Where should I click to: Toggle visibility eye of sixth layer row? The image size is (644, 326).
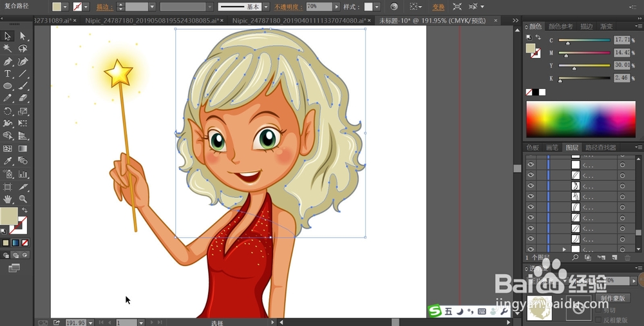[x=531, y=218]
